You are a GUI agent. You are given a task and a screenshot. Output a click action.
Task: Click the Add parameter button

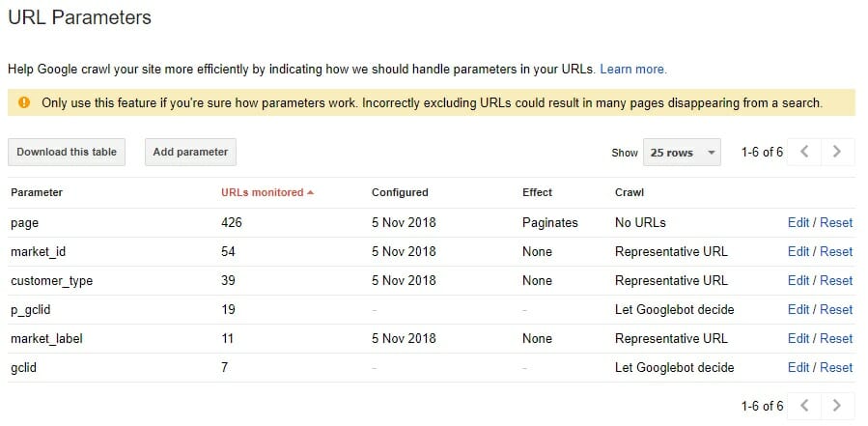[190, 152]
